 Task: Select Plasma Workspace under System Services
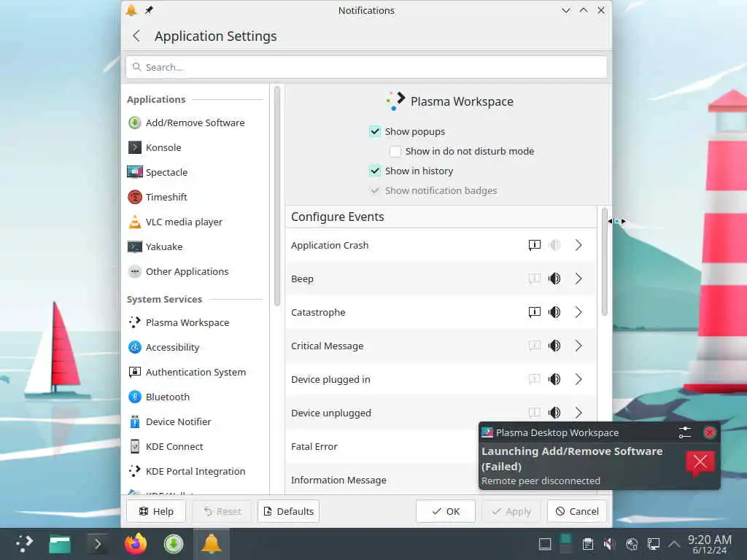tap(195, 322)
